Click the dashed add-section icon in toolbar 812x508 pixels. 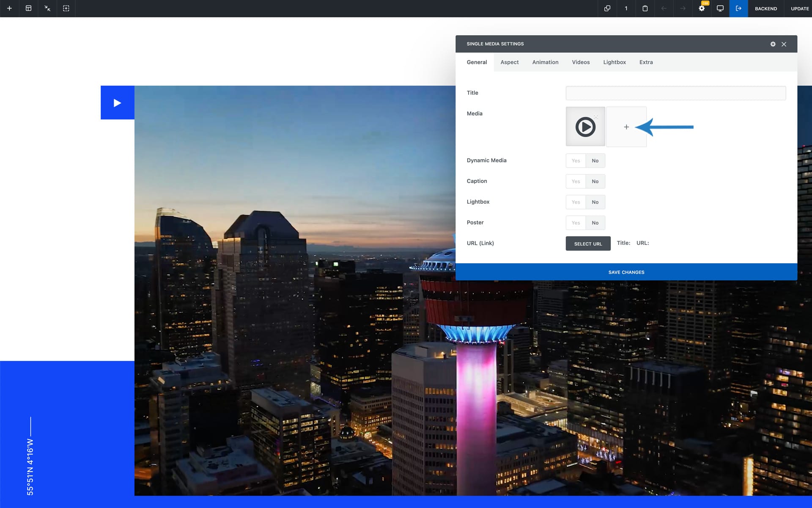[66, 8]
